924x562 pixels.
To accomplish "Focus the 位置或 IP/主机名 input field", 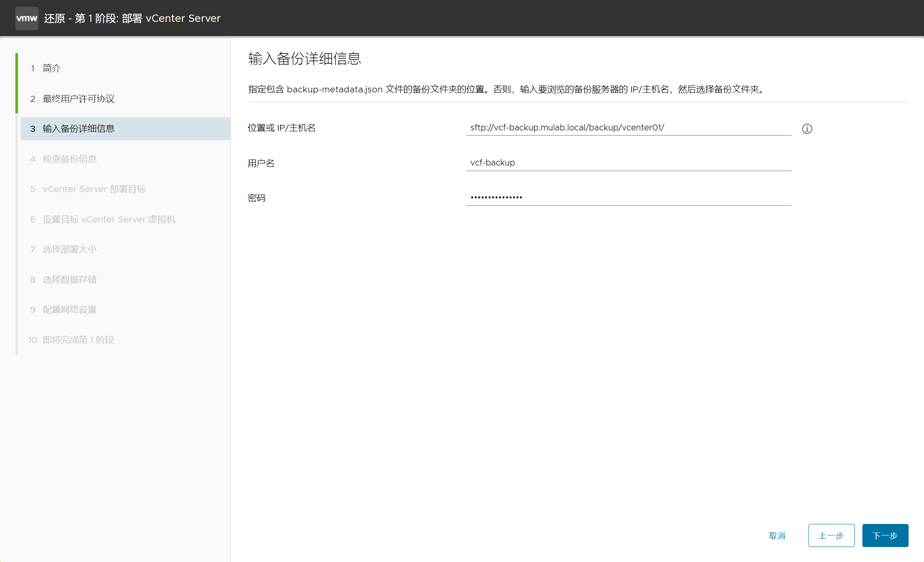I will click(x=628, y=128).
